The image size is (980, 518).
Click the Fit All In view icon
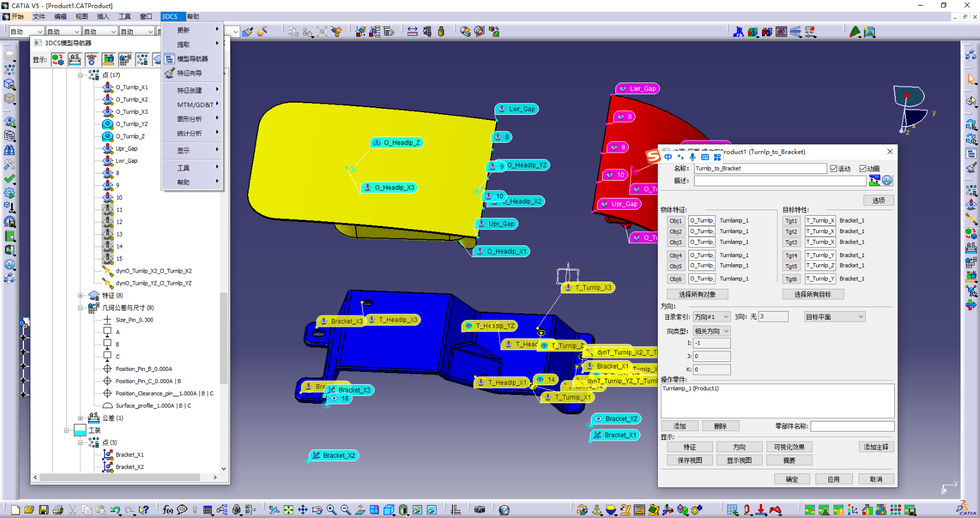pyautogui.click(x=288, y=510)
